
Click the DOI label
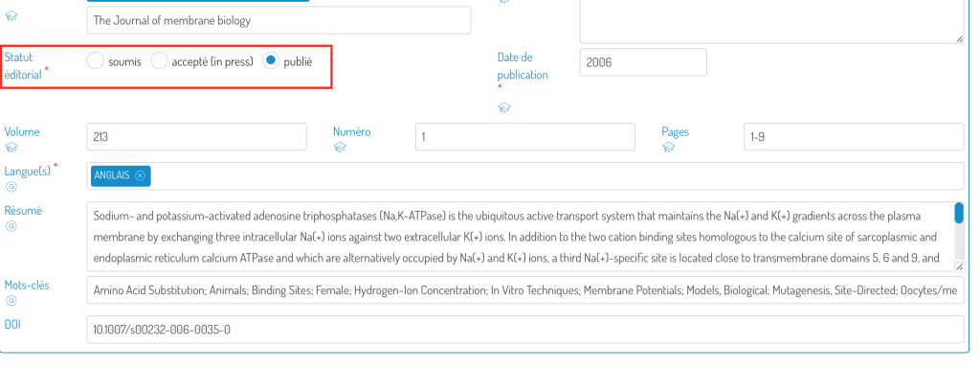12,324
